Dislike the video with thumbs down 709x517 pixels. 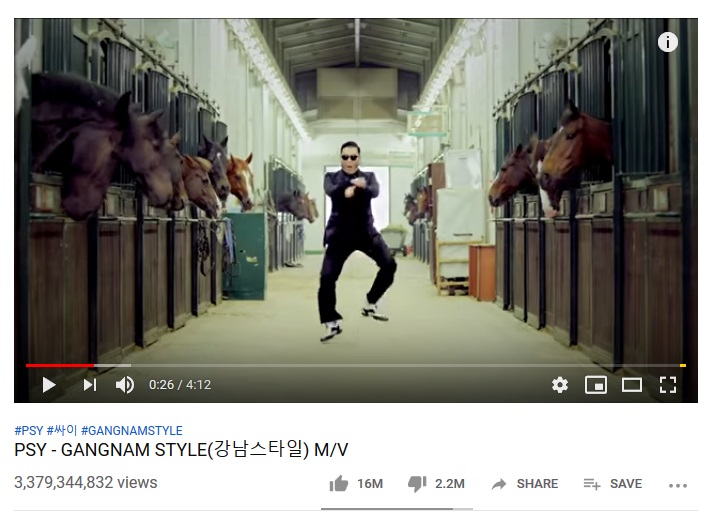tap(417, 484)
